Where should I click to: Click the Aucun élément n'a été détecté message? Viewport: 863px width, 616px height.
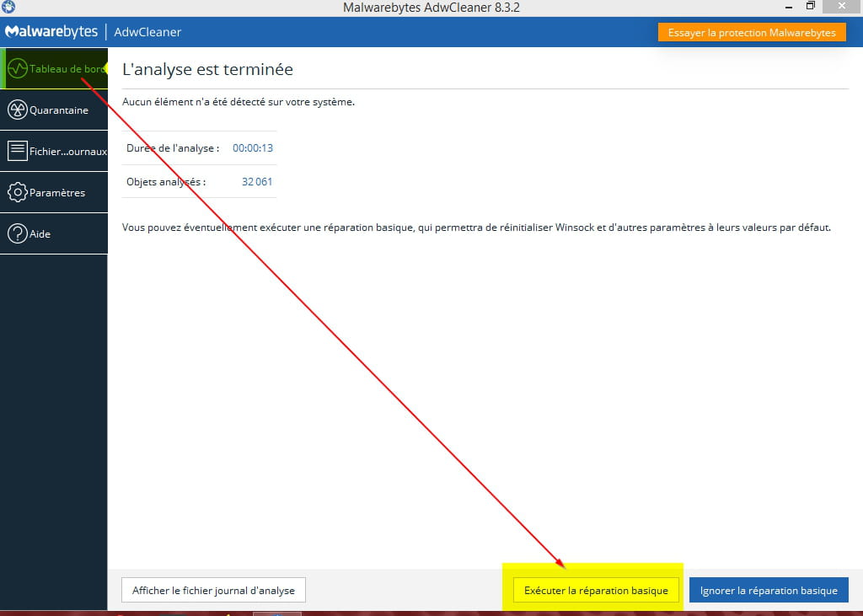[x=239, y=102]
